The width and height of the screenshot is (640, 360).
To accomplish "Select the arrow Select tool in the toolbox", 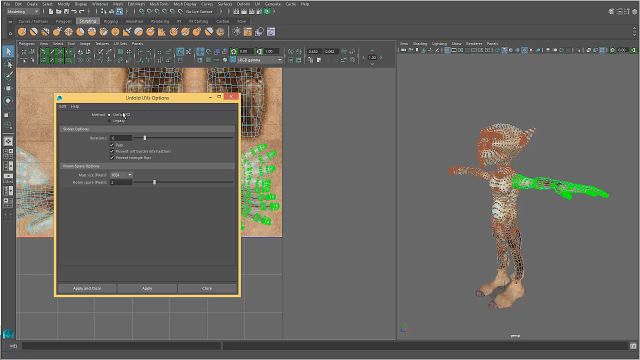I will coord(9,52).
